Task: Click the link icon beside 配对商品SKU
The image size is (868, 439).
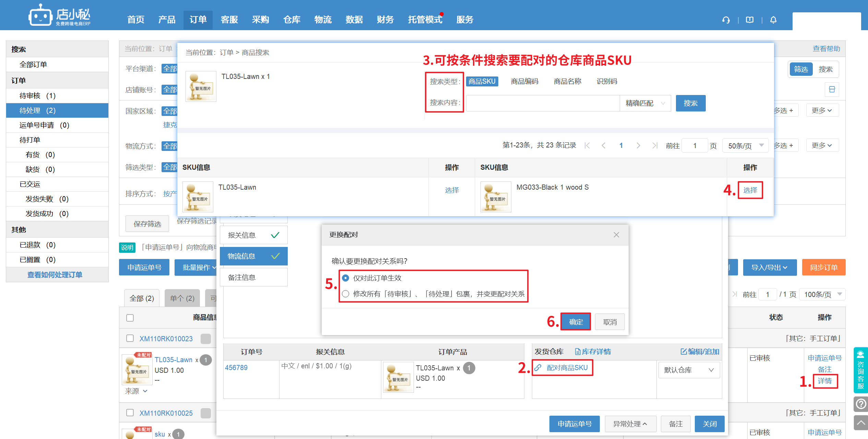Action: [x=538, y=368]
